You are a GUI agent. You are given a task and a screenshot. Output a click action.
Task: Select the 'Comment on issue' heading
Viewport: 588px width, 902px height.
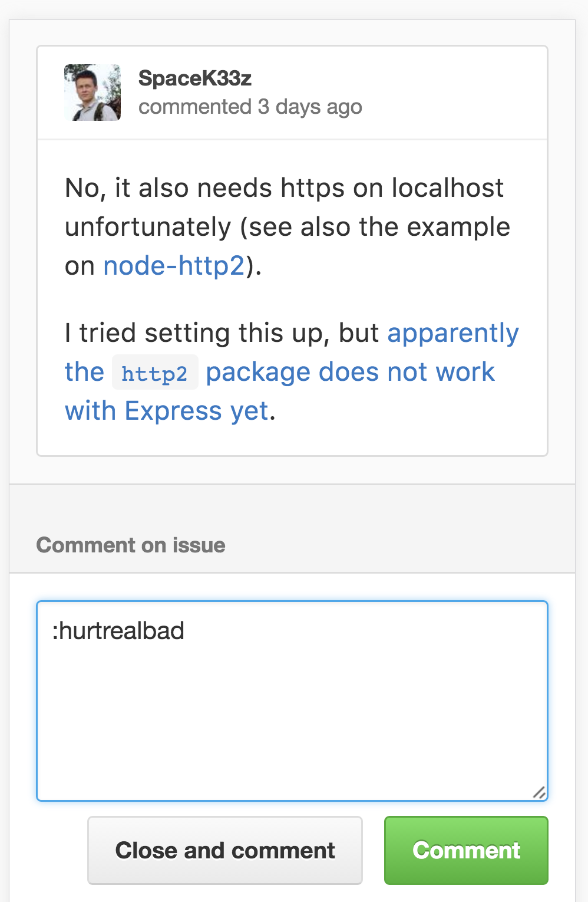[x=131, y=545]
